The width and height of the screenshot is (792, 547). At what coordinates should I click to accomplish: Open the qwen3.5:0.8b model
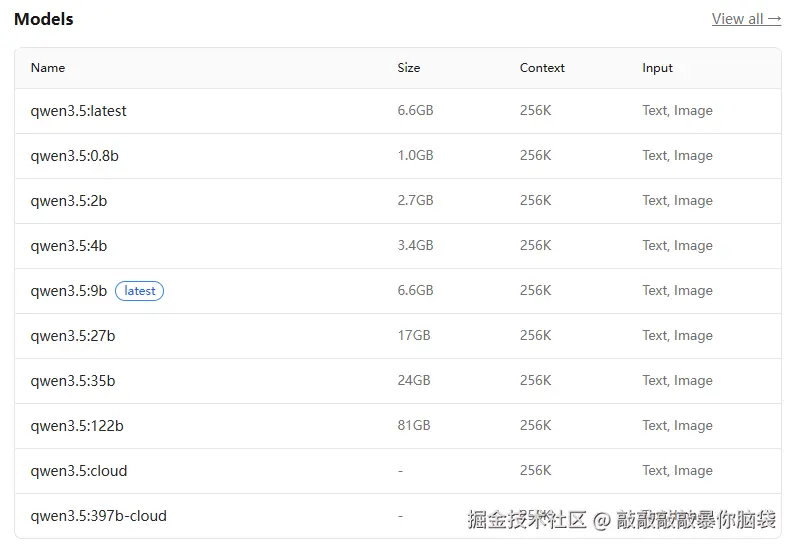74,156
